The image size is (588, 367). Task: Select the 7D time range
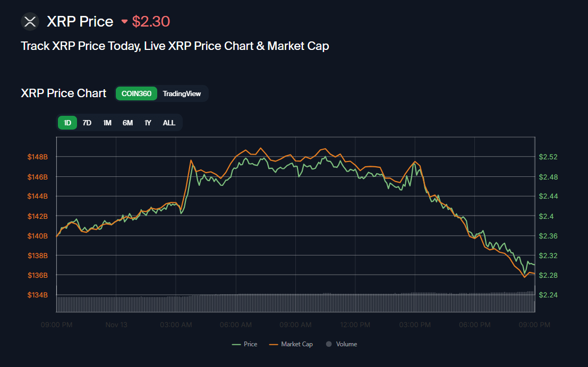87,123
